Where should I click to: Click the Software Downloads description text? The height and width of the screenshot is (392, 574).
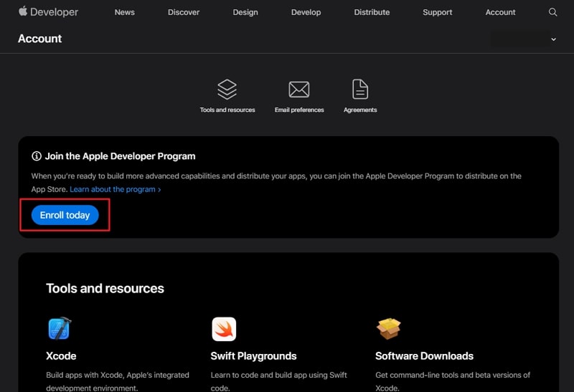453,381
